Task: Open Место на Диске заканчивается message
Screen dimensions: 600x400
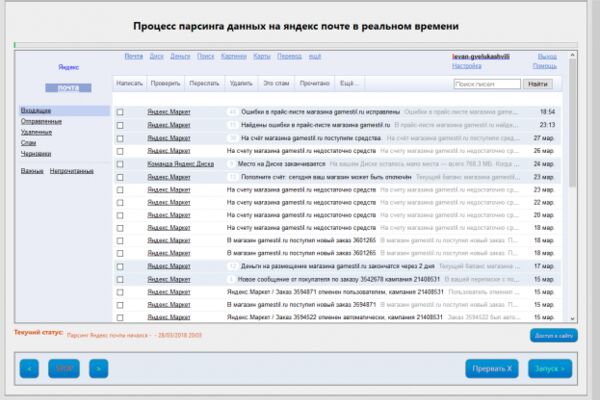Action: (x=281, y=164)
